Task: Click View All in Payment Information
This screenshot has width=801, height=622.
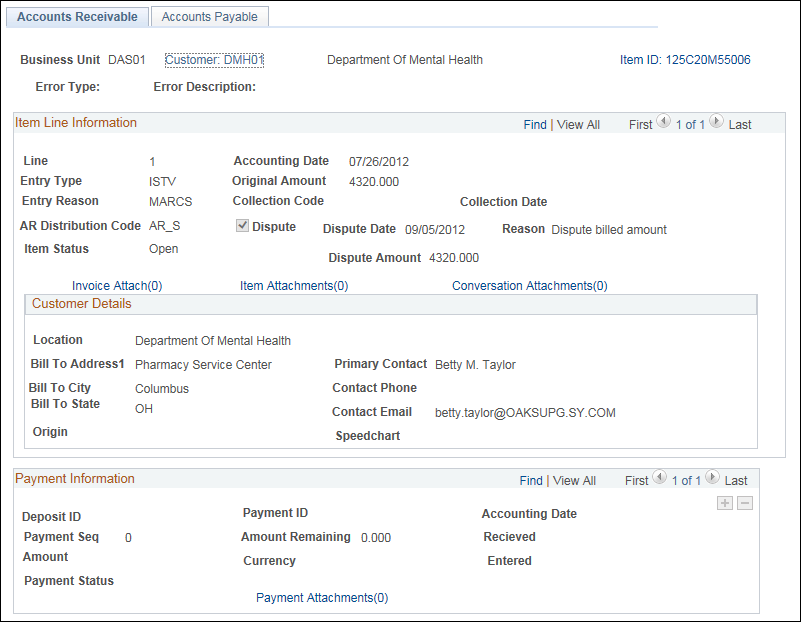Action: click(574, 481)
